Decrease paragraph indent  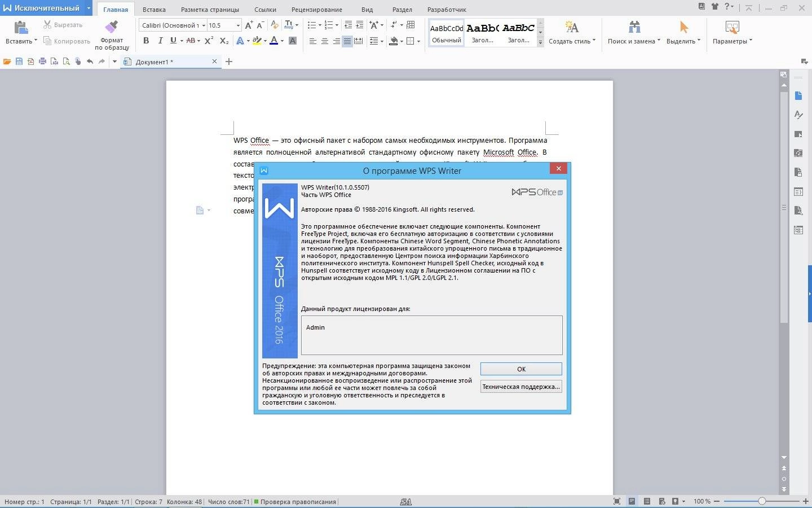[x=348, y=25]
